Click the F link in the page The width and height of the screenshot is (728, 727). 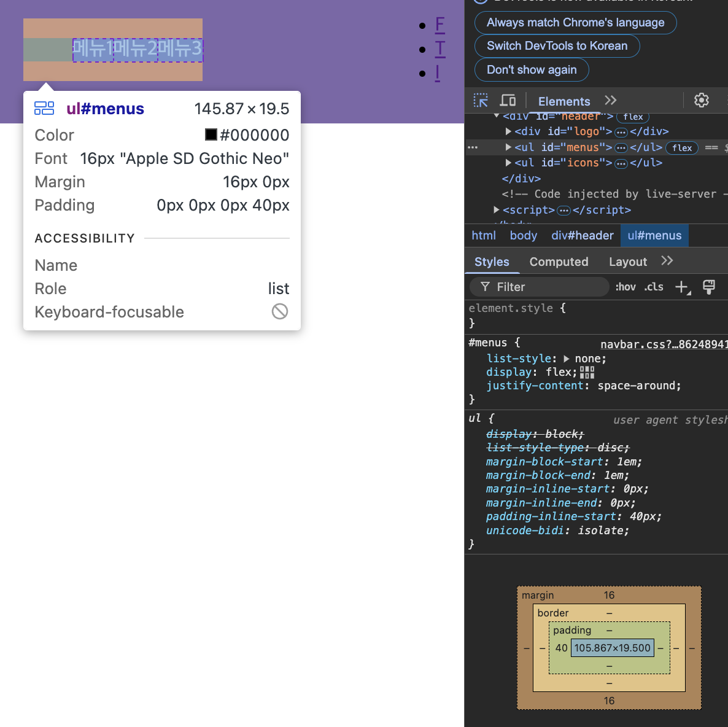[x=440, y=25]
